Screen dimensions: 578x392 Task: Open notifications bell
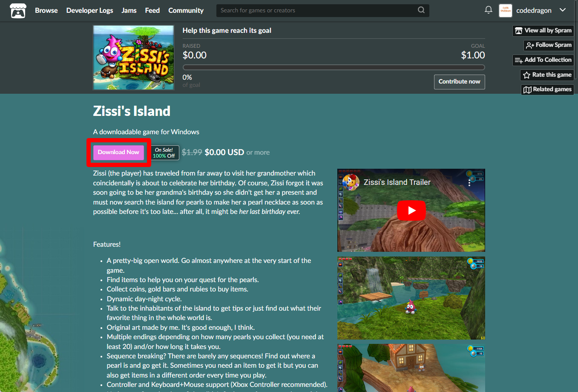[x=489, y=10]
